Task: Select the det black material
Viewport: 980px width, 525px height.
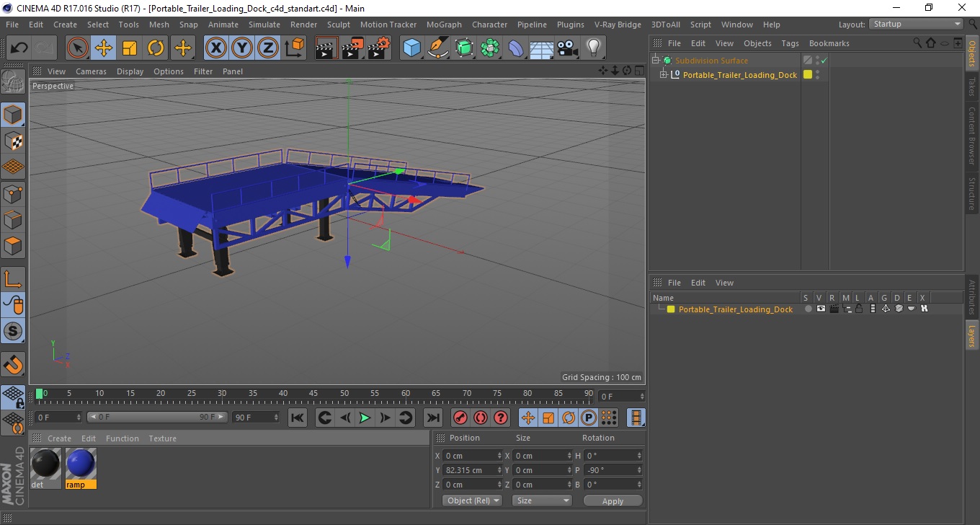Action: (x=46, y=468)
